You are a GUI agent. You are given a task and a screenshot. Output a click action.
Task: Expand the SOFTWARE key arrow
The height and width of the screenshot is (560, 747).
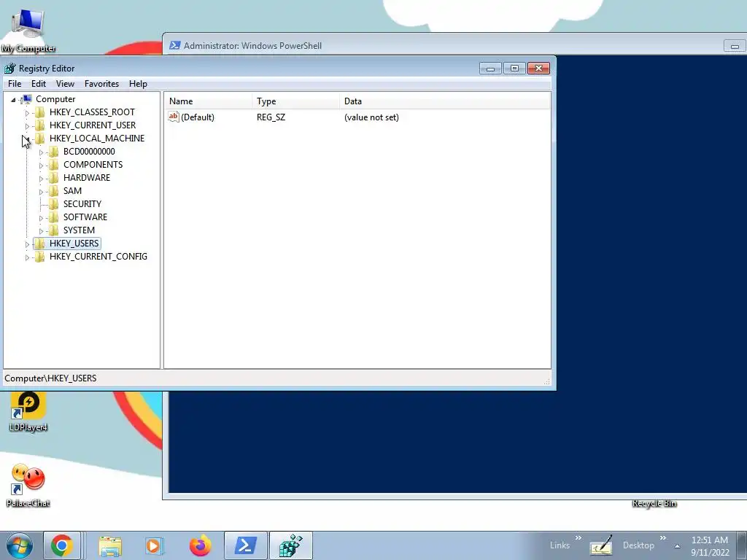tap(41, 218)
